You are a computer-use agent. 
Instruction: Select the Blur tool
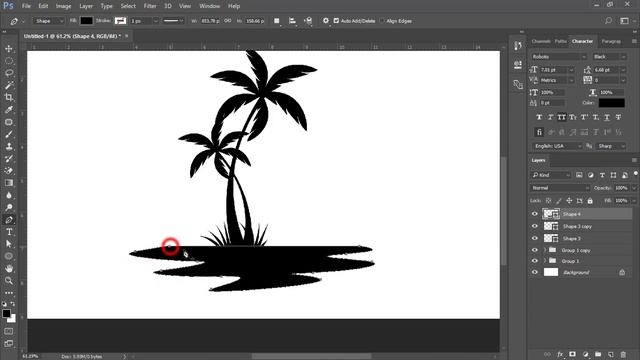point(9,195)
